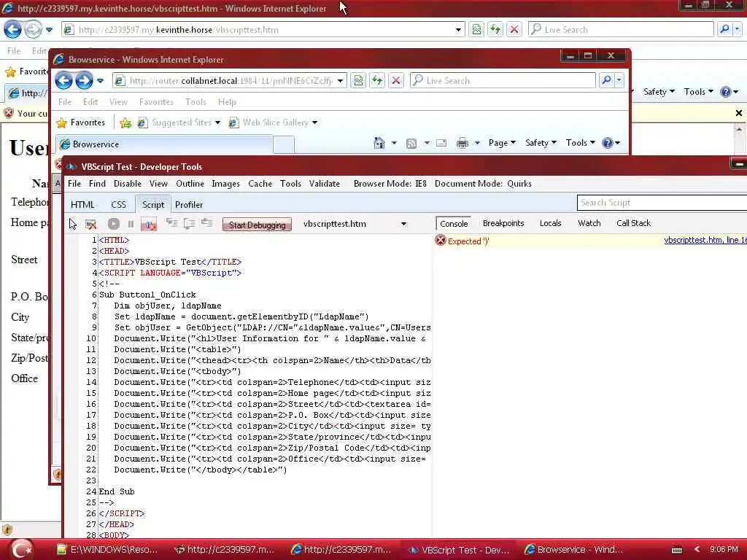
Task: Click the step into icon
Action: pyautogui.click(x=171, y=223)
